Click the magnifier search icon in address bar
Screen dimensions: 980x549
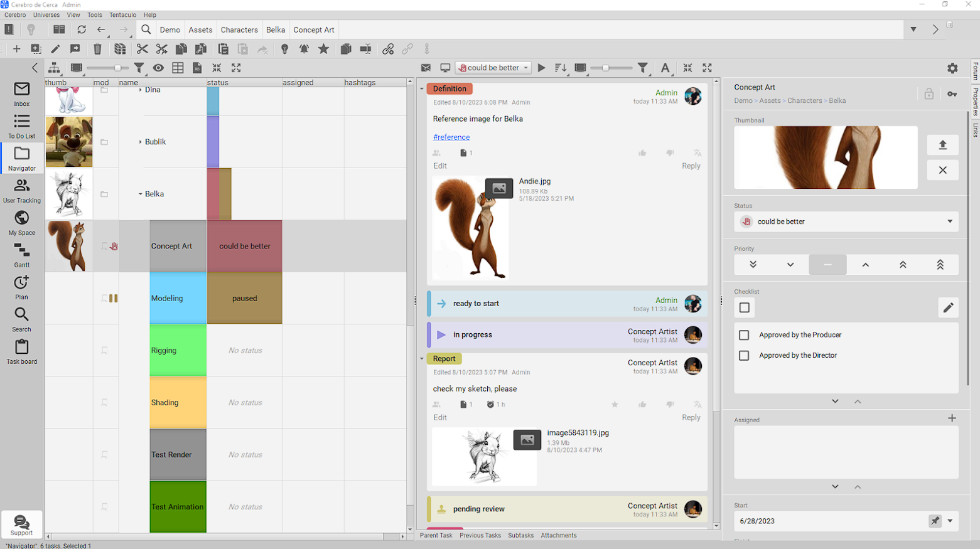tap(146, 29)
